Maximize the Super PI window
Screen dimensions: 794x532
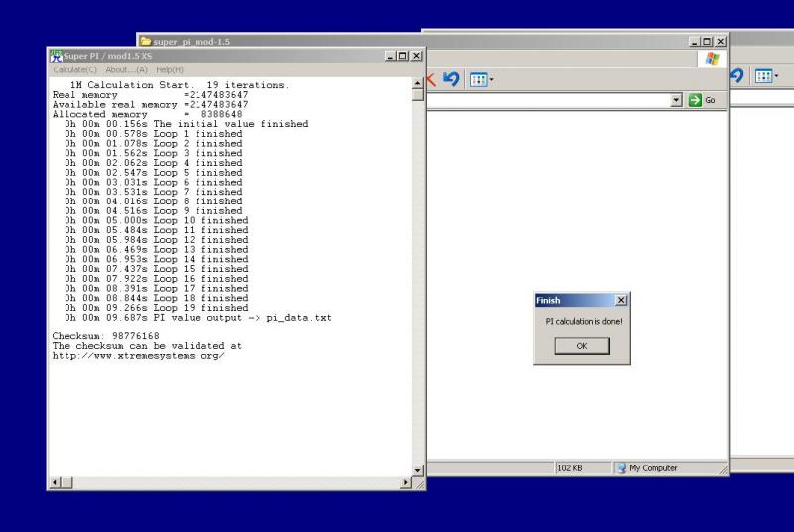click(x=403, y=56)
